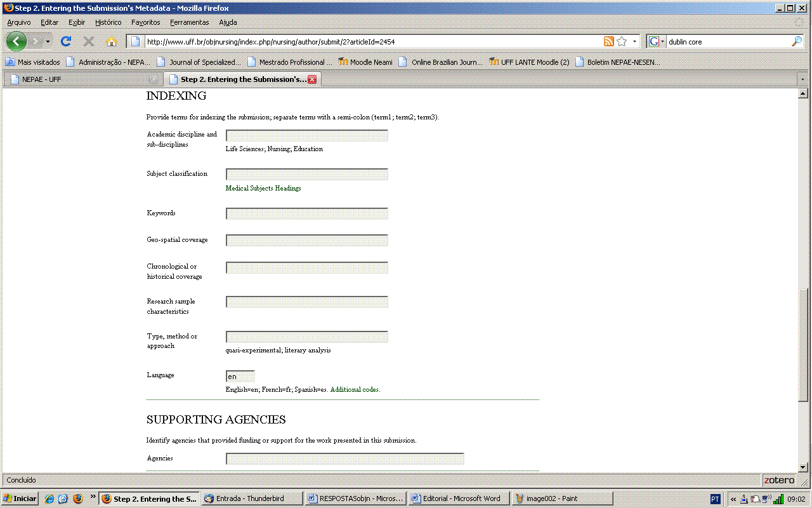Close the Step 2 tab
812x508 pixels.
tap(312, 79)
